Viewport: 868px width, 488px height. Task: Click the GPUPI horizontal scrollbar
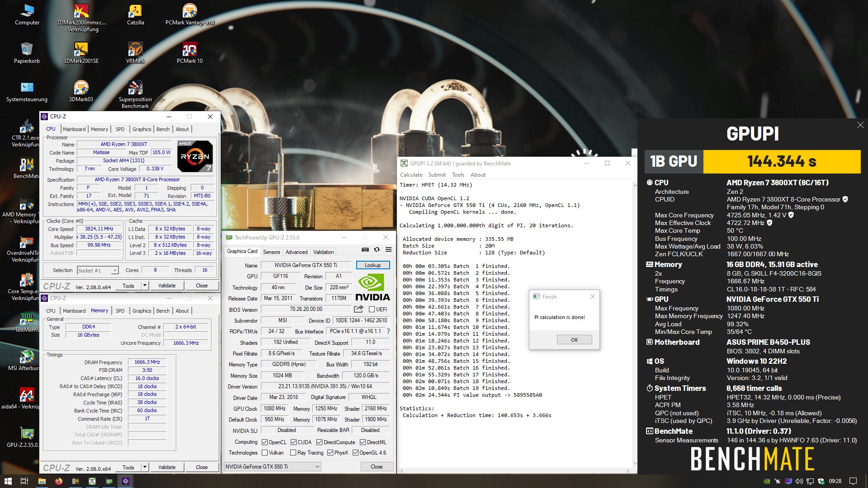click(x=515, y=470)
